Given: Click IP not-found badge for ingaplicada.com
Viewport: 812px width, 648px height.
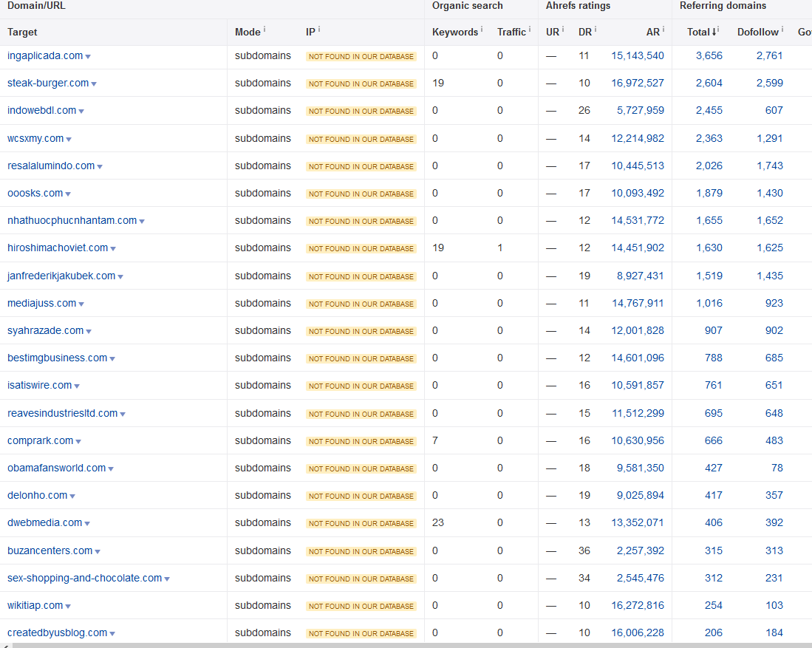Looking at the screenshot, I should click(361, 56).
